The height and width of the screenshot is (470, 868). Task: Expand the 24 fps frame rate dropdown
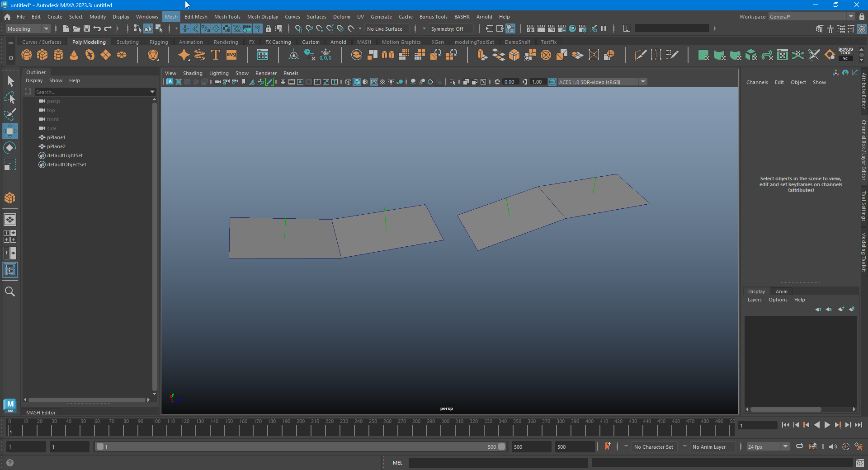point(785,446)
